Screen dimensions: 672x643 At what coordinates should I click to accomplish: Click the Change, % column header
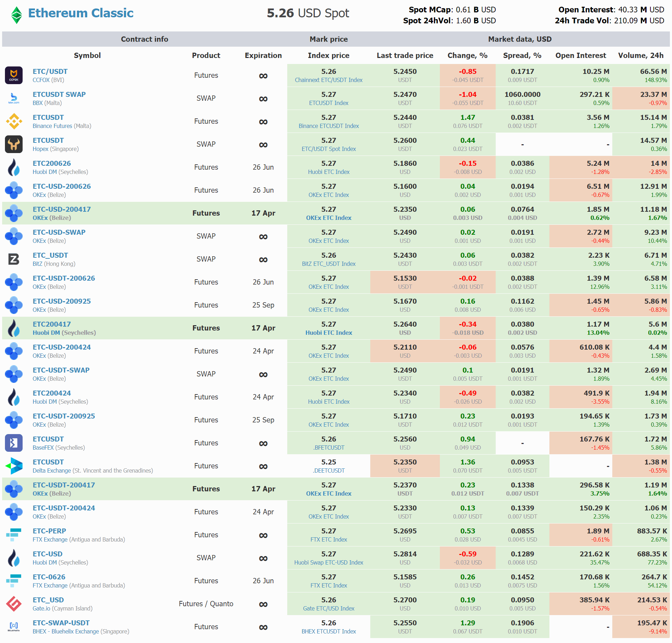pos(467,55)
